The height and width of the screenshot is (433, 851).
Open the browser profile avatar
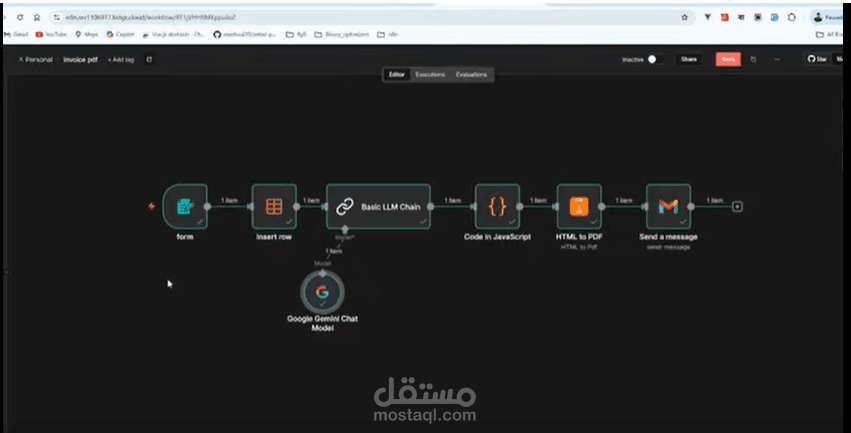[x=818, y=17]
